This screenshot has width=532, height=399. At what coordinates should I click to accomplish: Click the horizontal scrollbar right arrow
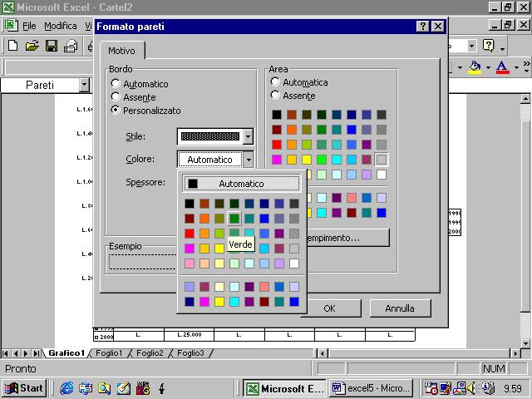coord(515,353)
